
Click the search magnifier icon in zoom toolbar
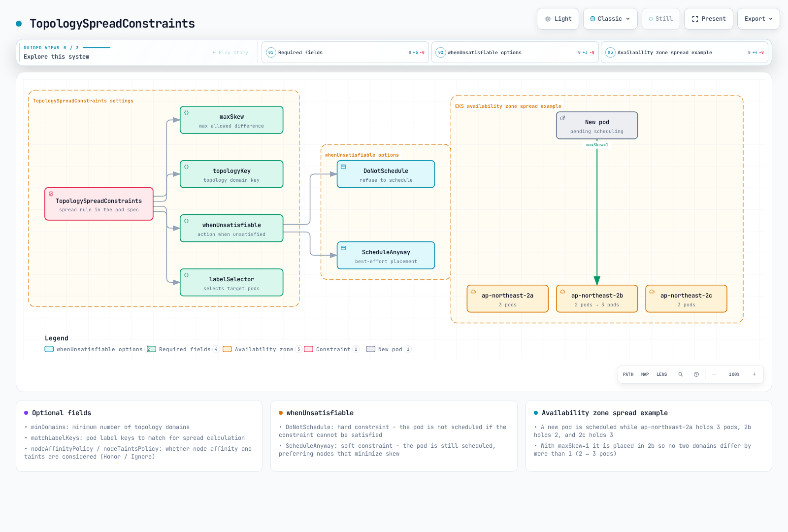pos(681,374)
